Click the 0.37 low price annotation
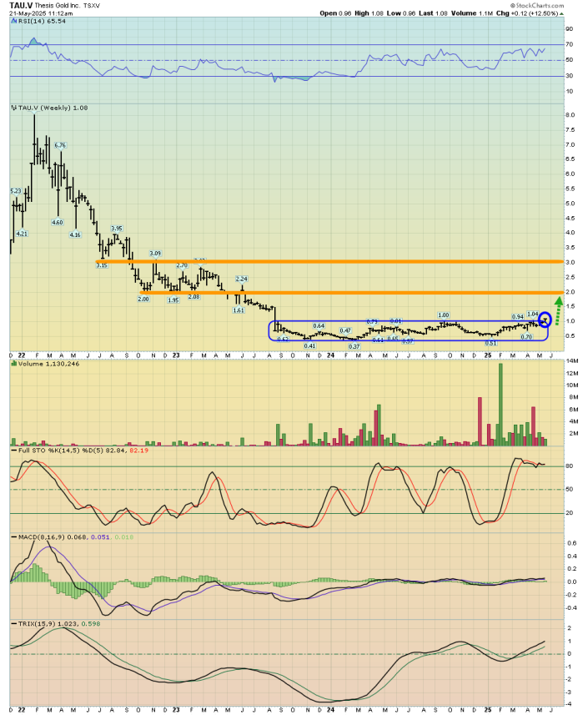The width and height of the screenshot is (588, 715). [354, 347]
